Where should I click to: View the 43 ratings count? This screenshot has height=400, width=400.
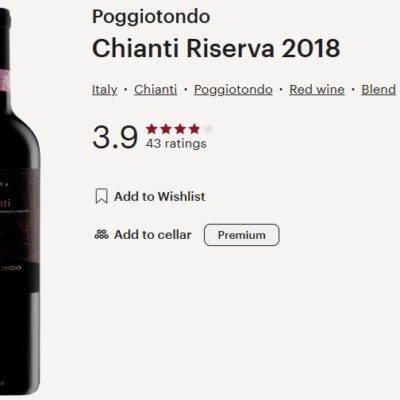[176, 144]
